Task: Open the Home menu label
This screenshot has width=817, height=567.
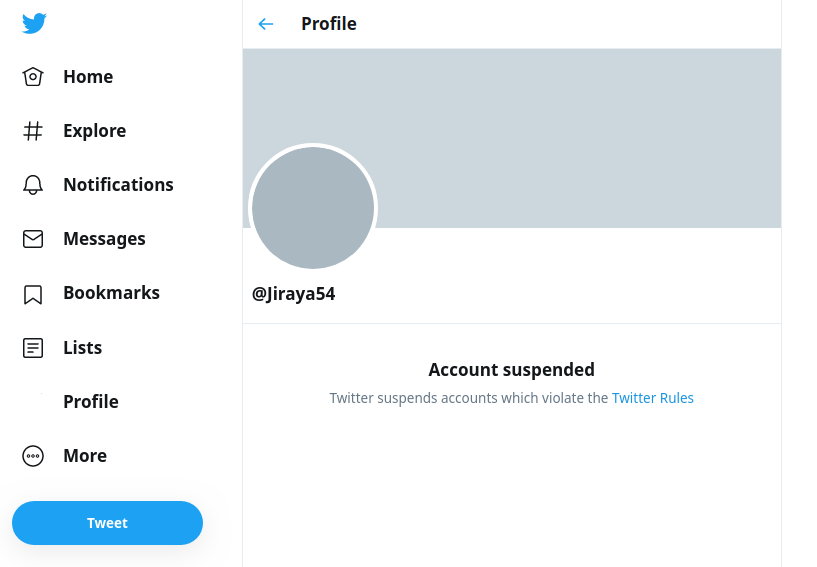Action: click(88, 77)
